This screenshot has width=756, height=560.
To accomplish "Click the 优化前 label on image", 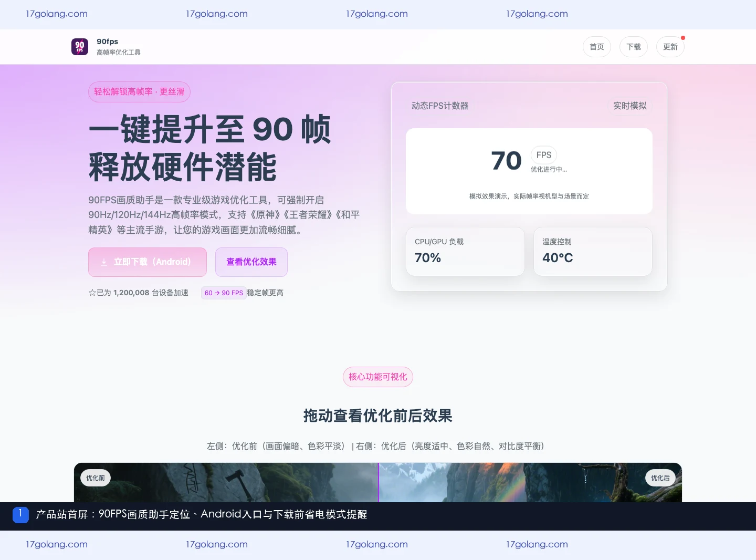I will pos(96,478).
